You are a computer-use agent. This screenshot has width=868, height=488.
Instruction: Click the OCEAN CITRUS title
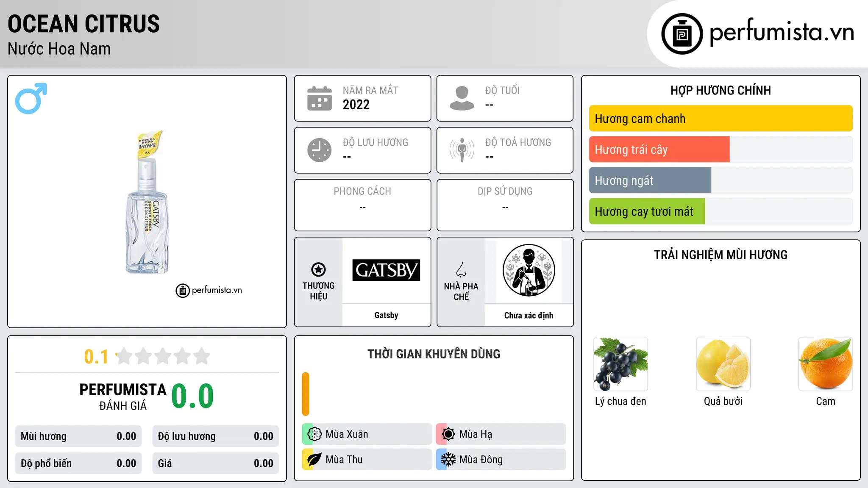[83, 24]
